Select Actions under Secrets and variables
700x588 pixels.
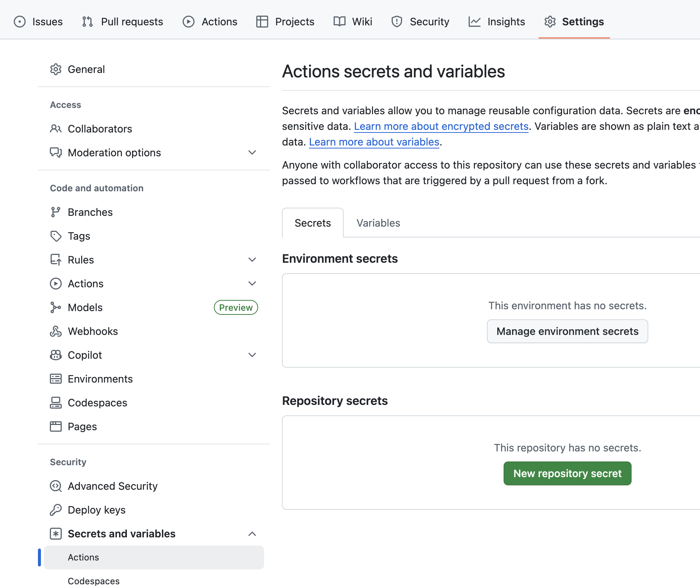click(154, 557)
